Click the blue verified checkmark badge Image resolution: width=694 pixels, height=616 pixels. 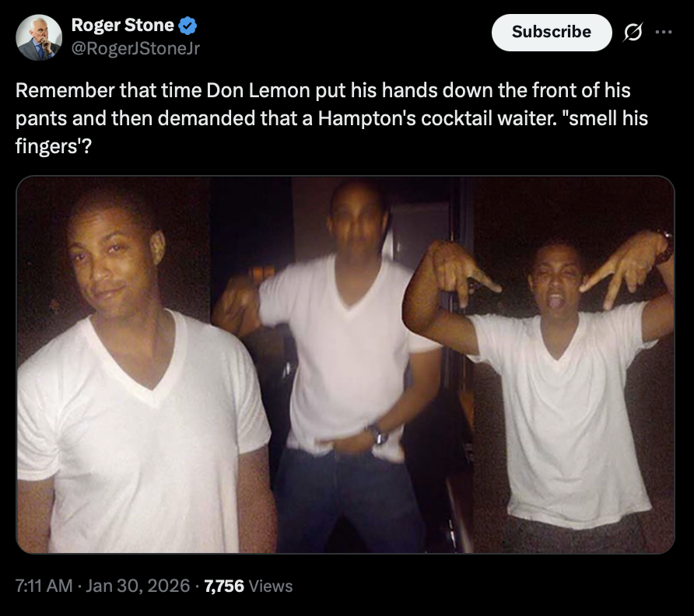(188, 26)
